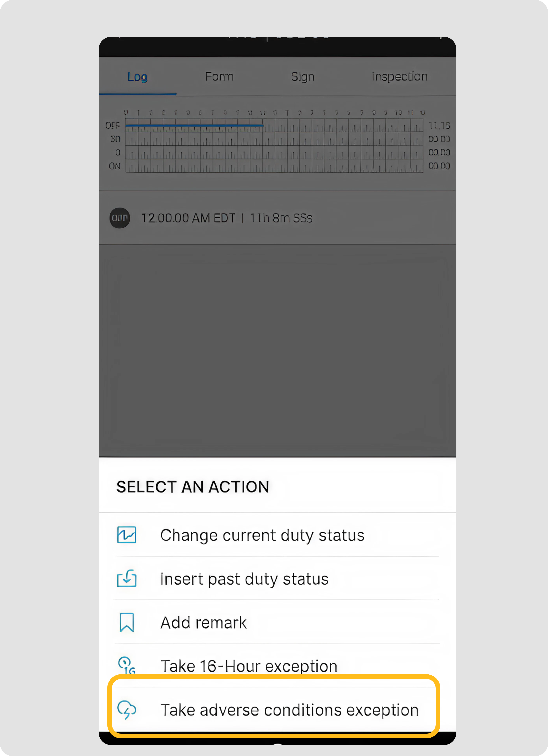Tap the round OFF duty status badge
This screenshot has height=756, width=548.
[120, 218]
